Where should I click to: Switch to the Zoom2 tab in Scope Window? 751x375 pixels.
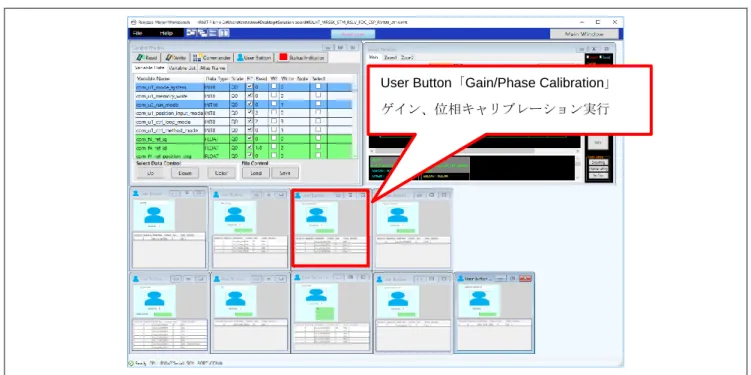(x=407, y=57)
